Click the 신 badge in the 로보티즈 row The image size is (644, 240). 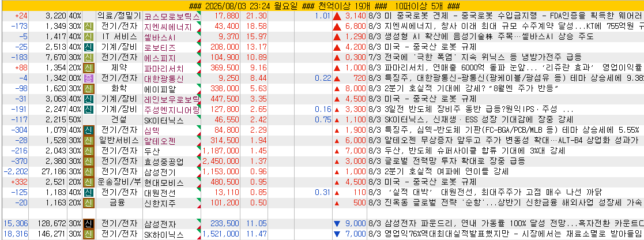88,47
